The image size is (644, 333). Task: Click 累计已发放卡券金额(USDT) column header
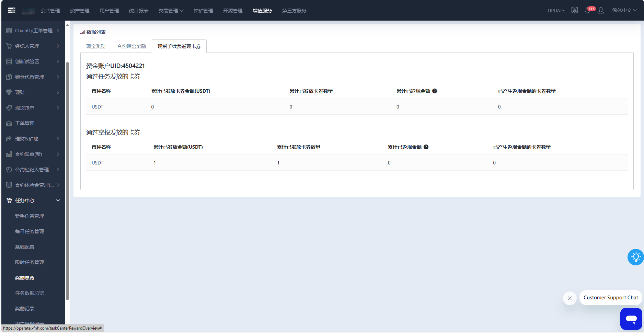click(x=181, y=91)
